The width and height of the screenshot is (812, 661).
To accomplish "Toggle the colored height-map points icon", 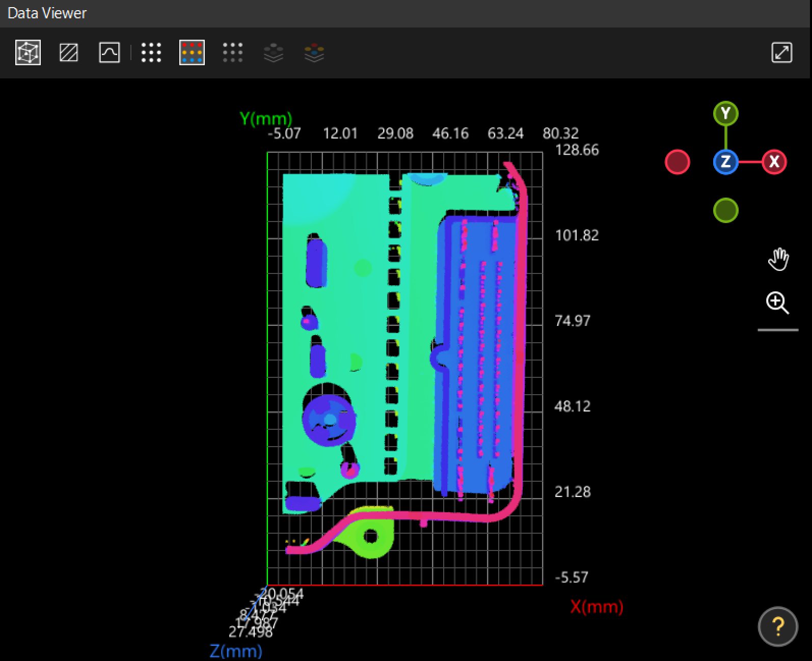I will 192,52.
